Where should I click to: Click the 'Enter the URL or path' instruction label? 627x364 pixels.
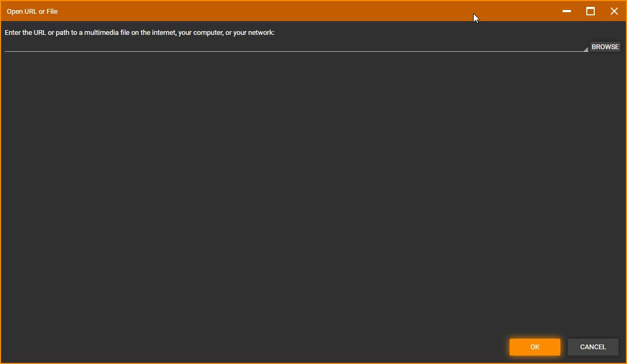[140, 33]
